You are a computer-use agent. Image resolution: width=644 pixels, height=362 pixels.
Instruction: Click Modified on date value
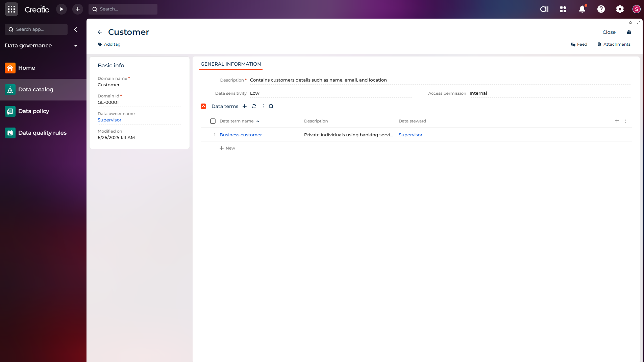coord(116,138)
